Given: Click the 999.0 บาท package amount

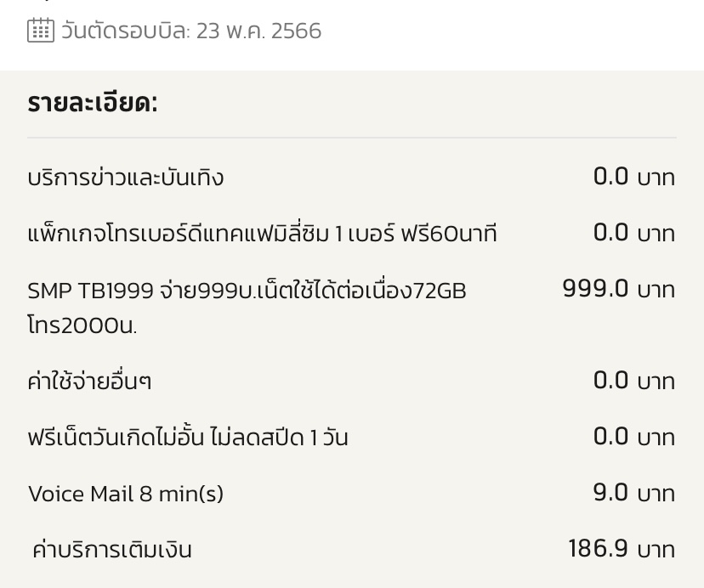Looking at the screenshot, I should [x=619, y=289].
